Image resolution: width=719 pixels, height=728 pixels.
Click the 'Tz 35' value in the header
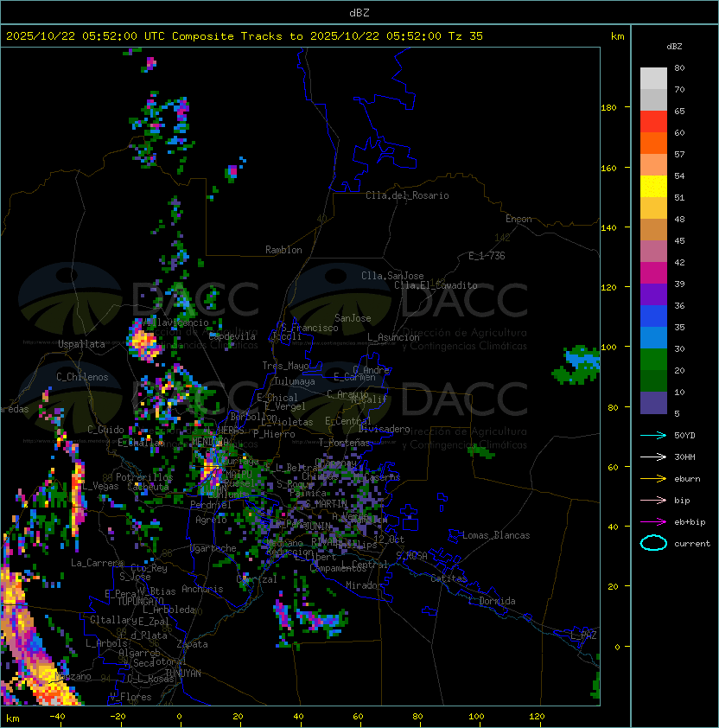pyautogui.click(x=466, y=36)
